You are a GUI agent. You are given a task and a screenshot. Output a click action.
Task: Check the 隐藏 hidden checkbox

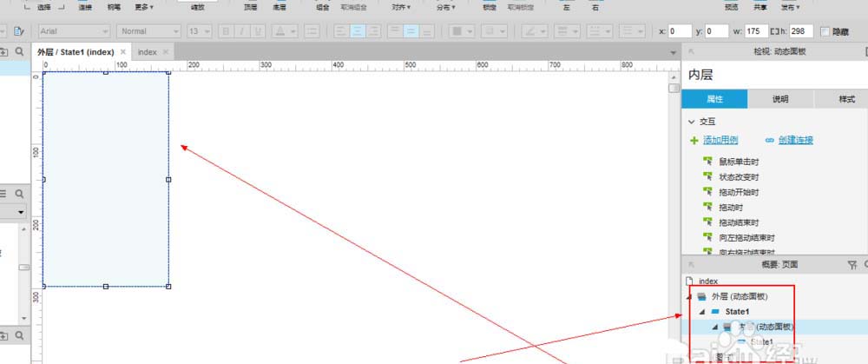pos(825,32)
